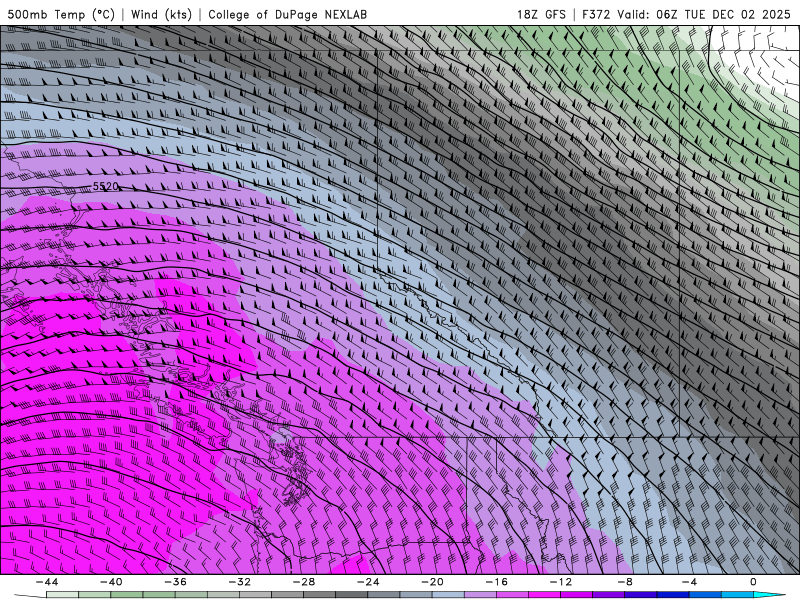
Task: Click the 5520 height contour label
Action: coord(106,187)
